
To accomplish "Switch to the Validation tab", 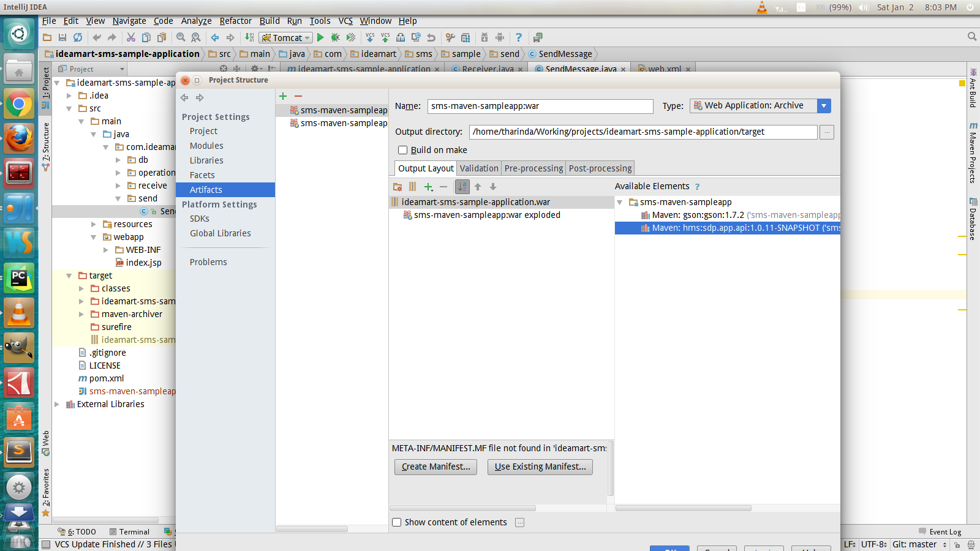I will 478,168.
